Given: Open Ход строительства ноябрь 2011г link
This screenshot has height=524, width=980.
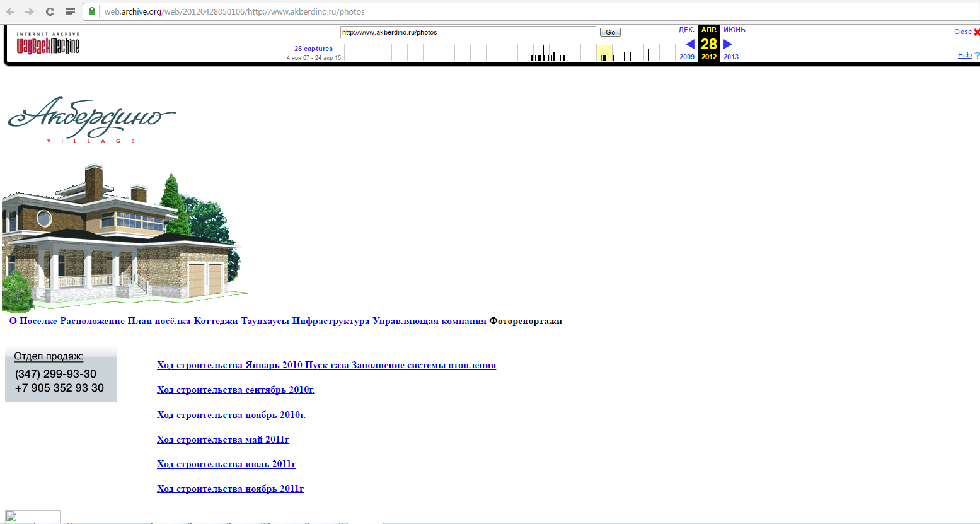Looking at the screenshot, I should click(x=230, y=489).
